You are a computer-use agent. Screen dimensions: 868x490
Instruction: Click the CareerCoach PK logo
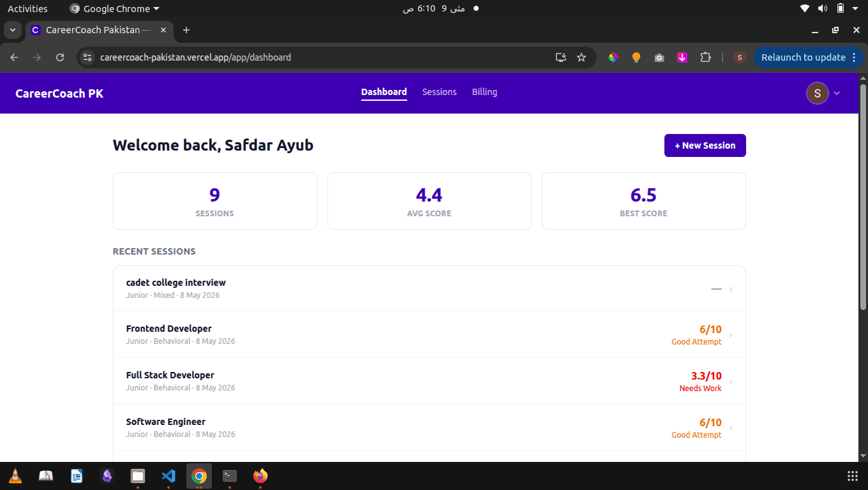click(59, 93)
